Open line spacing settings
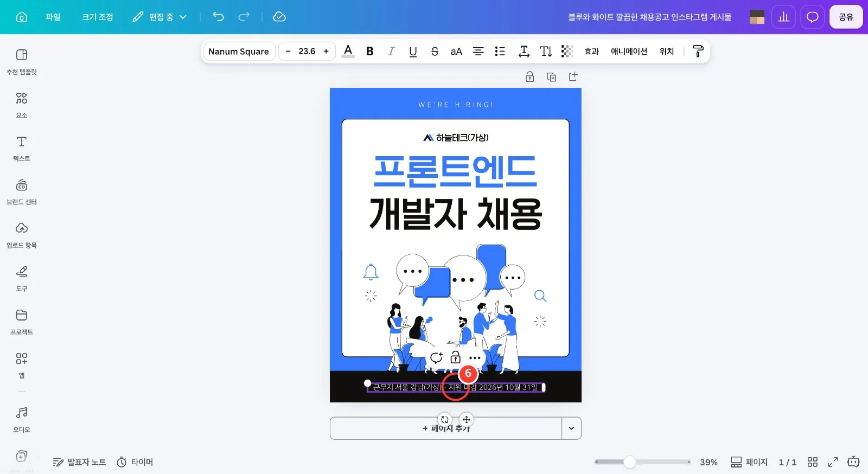868x474 pixels. [x=524, y=52]
